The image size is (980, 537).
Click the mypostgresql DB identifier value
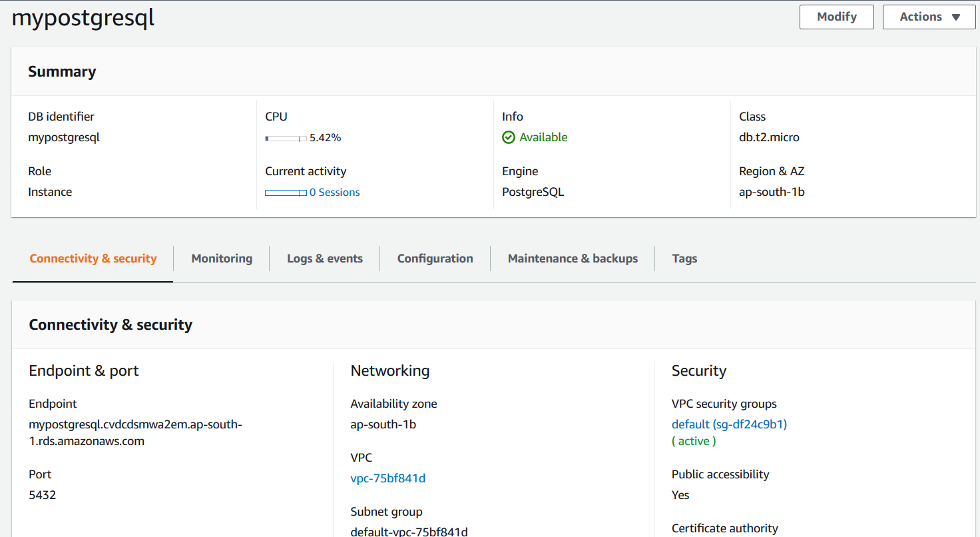pos(64,137)
